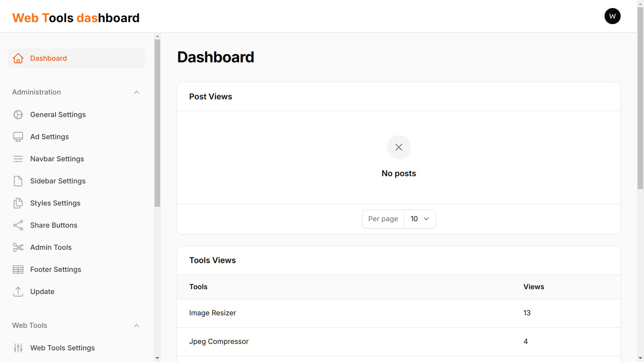This screenshot has width=644, height=362.
Task: Open the Image Resizer entry
Action: [213, 313]
